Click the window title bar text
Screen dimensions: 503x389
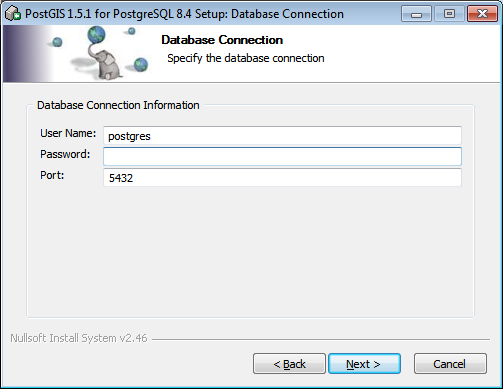click(x=184, y=14)
